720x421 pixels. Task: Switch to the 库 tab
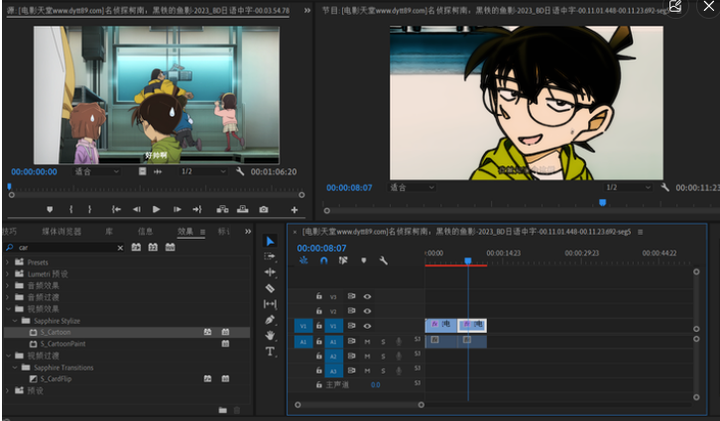[109, 231]
